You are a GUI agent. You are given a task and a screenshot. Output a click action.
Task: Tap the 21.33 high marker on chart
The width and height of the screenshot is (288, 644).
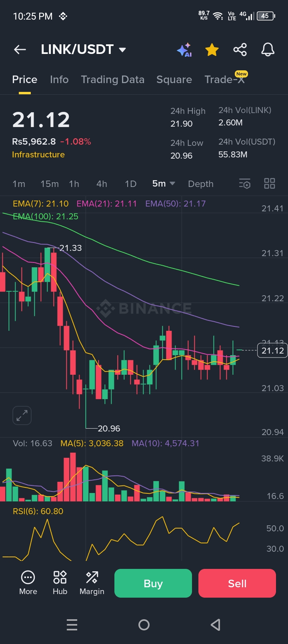click(x=70, y=248)
